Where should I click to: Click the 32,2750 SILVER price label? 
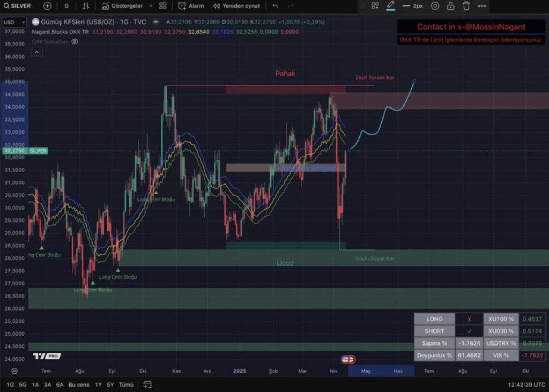tap(25, 151)
